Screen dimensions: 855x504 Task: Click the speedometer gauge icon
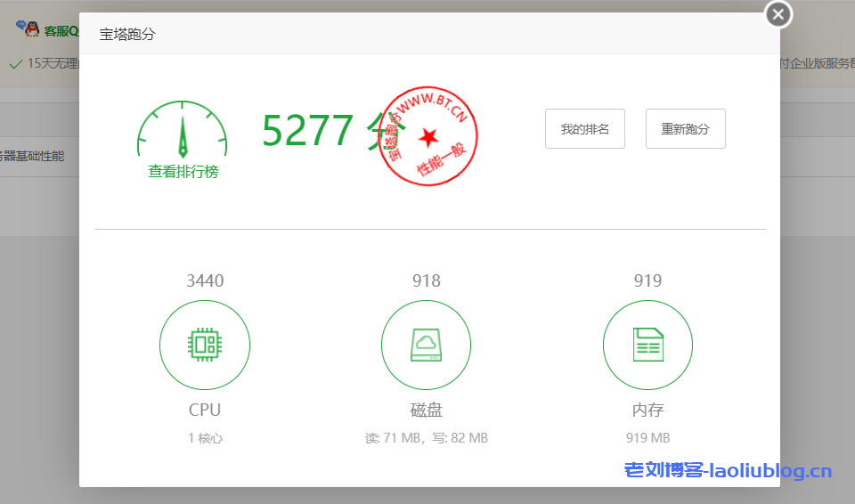click(182, 130)
